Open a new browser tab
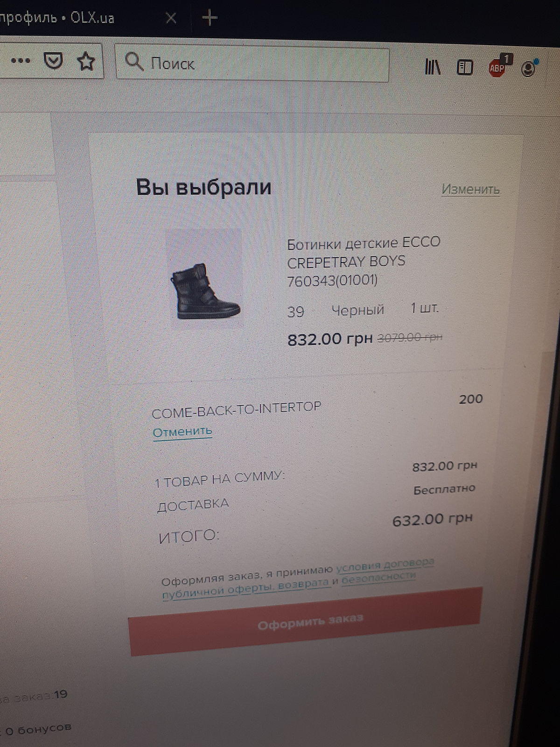The image size is (560, 747). click(x=210, y=18)
